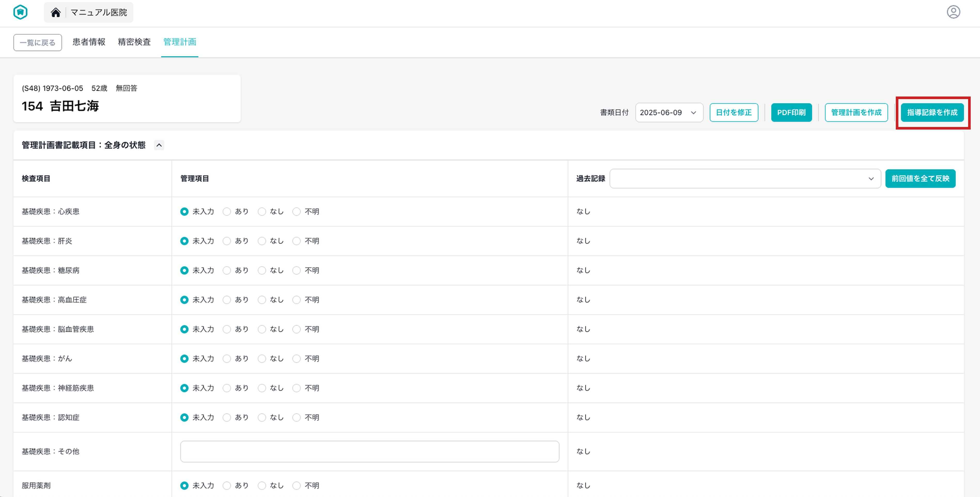Switch to 患者情報 tab

tap(89, 42)
